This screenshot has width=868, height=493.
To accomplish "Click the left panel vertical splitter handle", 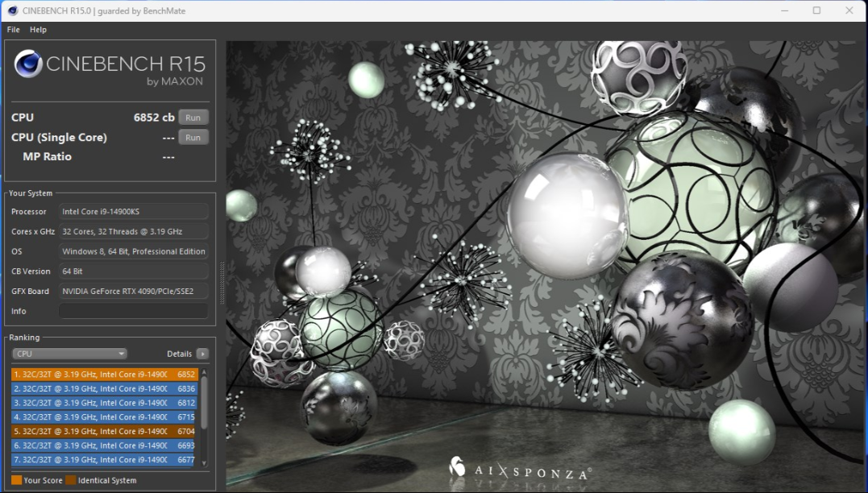I will click(222, 283).
